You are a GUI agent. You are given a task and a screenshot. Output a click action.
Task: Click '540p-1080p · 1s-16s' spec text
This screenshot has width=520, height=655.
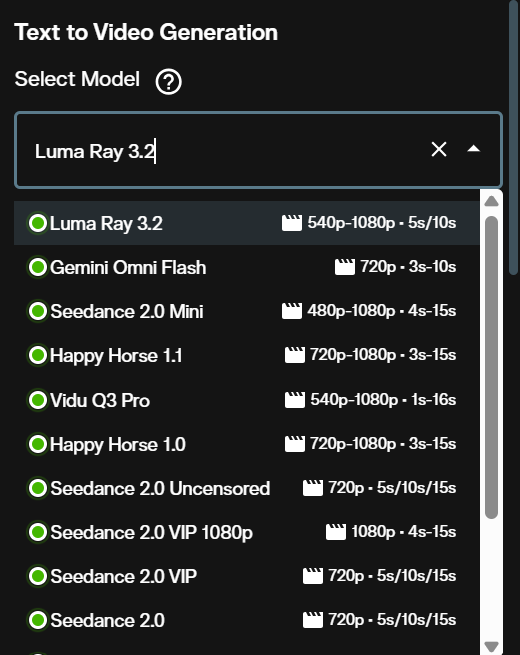pos(383,400)
